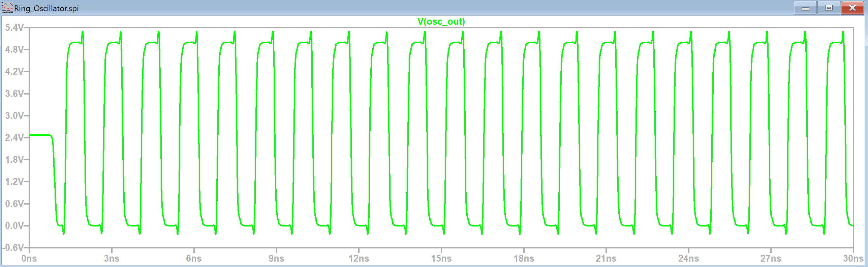Click the 5.4V label on vertical axis

point(14,28)
